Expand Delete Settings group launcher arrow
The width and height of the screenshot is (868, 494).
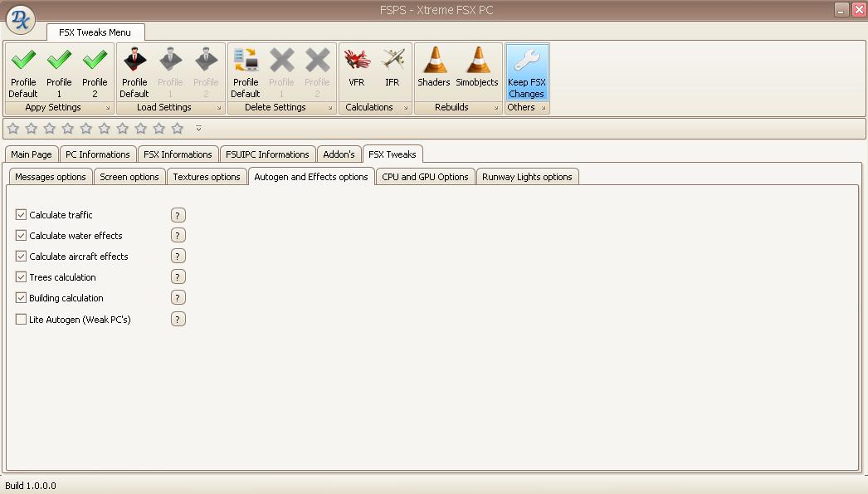point(330,108)
